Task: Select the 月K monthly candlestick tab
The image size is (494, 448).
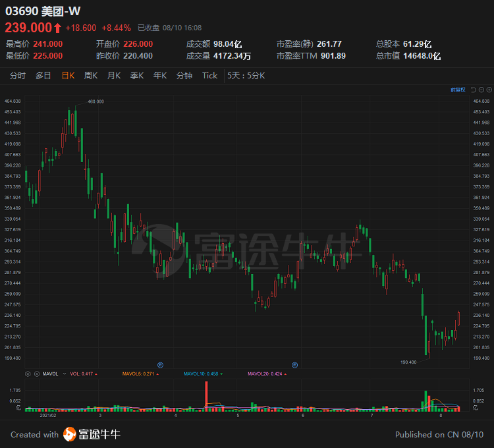Action: pos(114,76)
